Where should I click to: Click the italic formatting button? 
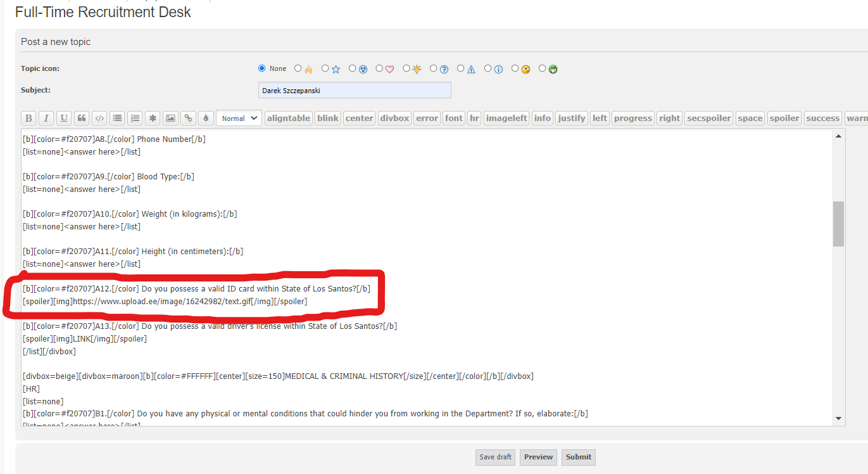point(46,118)
